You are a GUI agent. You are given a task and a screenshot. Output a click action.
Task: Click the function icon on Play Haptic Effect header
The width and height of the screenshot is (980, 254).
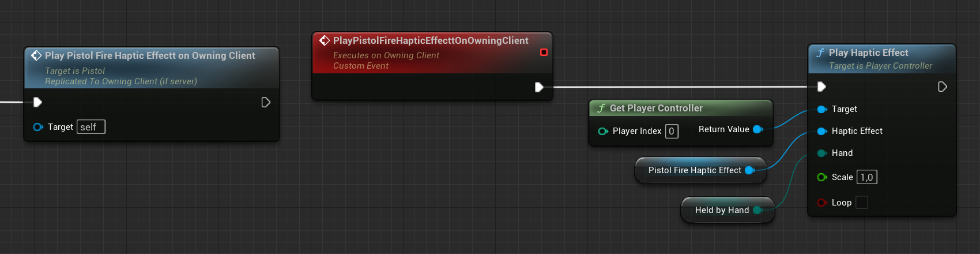[820, 53]
